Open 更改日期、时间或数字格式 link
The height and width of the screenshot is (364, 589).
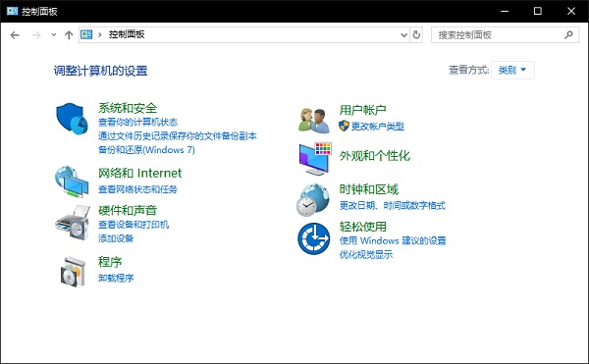[x=393, y=205]
